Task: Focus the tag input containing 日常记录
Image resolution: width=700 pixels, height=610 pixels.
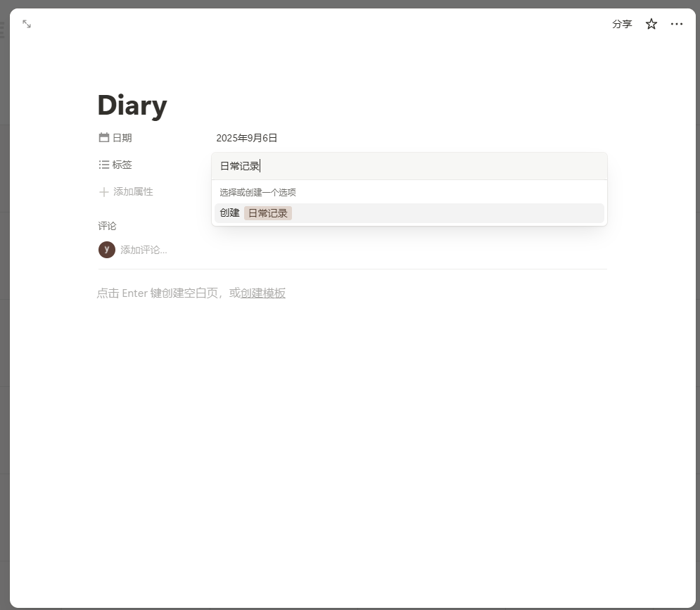Action: tap(409, 166)
